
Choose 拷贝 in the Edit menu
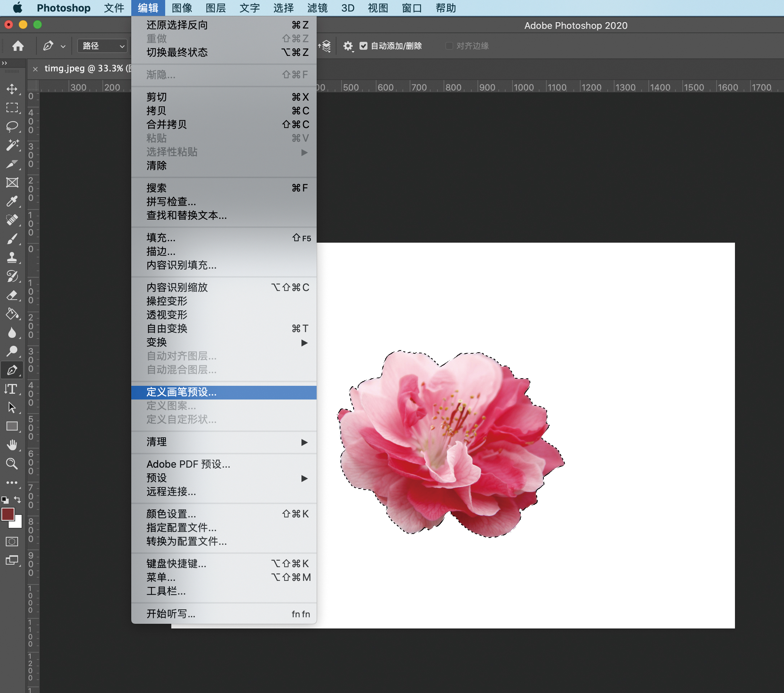[224, 111]
